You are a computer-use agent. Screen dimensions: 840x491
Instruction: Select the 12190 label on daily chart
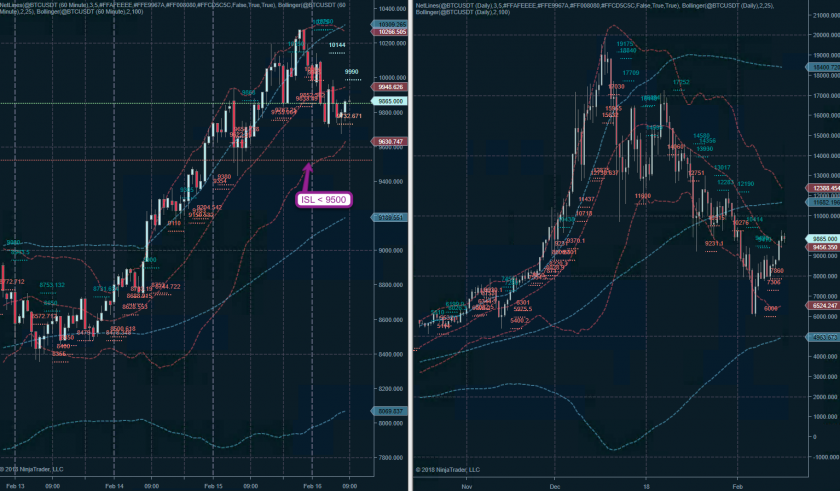click(745, 184)
